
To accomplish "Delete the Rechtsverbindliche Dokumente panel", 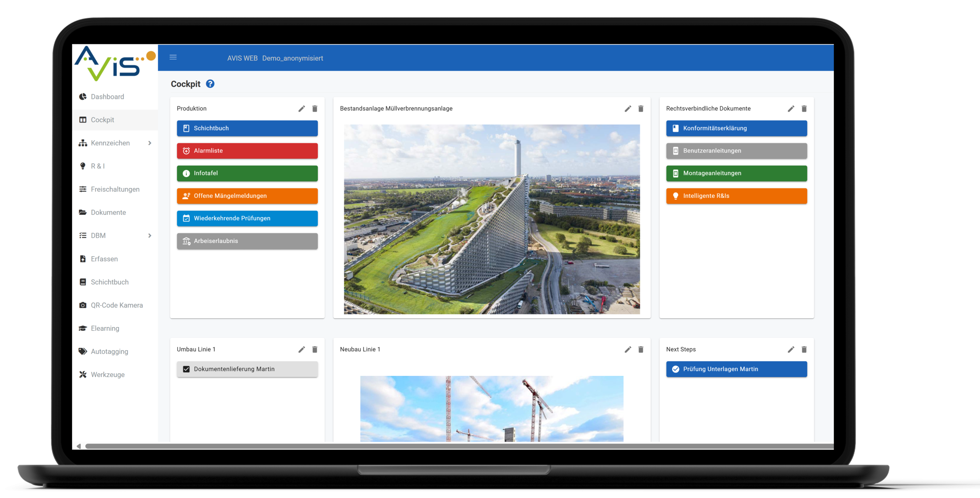I will [804, 109].
